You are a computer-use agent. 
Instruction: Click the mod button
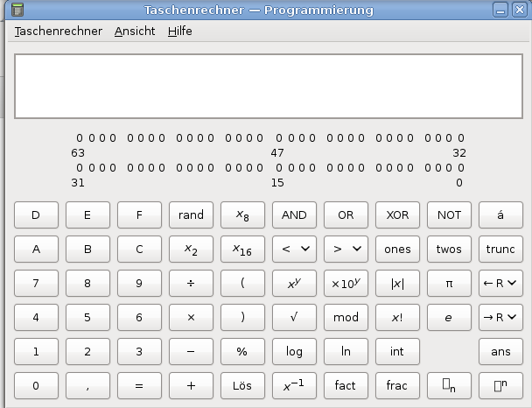(346, 317)
